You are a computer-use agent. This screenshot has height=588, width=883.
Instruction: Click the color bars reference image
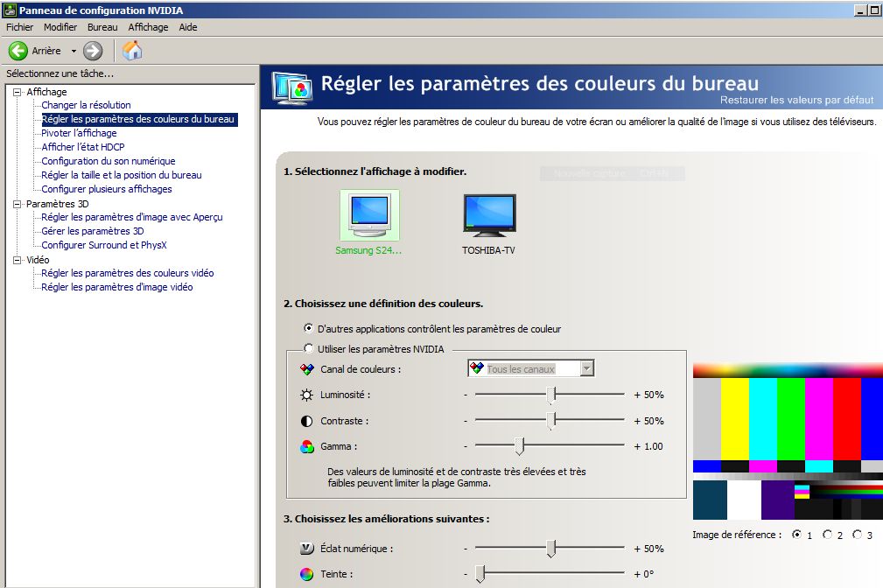coord(788,442)
